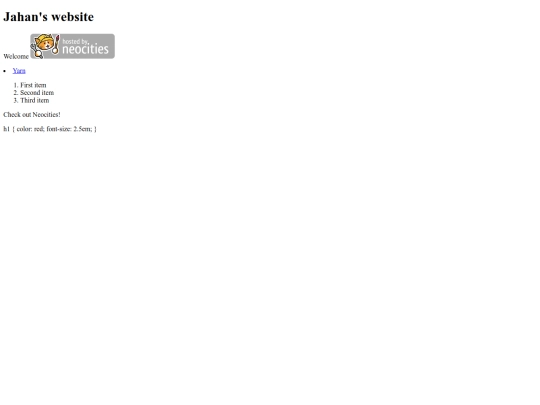Click the large 'neocities' text in badge

click(x=85, y=49)
